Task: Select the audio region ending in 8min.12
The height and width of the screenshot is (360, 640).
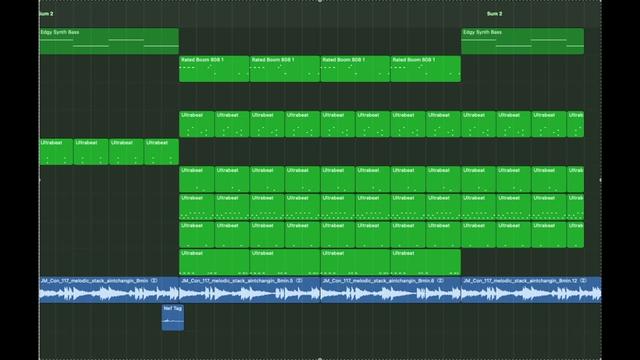Action: pyautogui.click(x=531, y=290)
